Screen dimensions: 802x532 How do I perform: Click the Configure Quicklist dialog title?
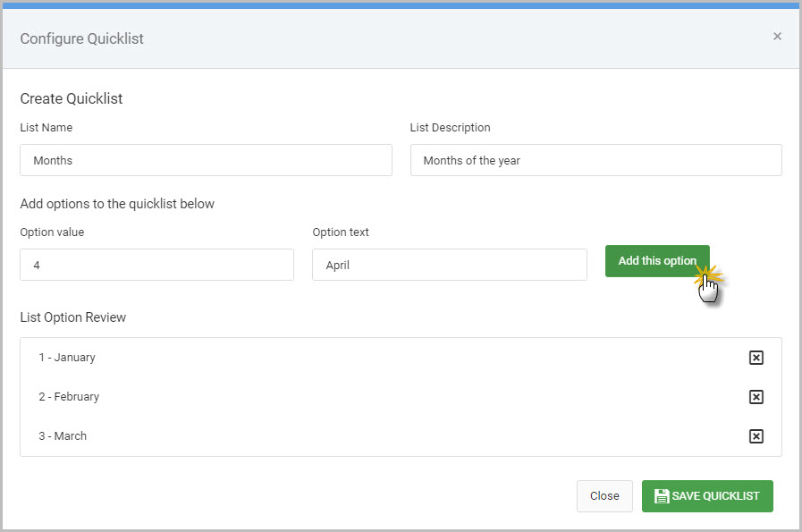(x=82, y=38)
